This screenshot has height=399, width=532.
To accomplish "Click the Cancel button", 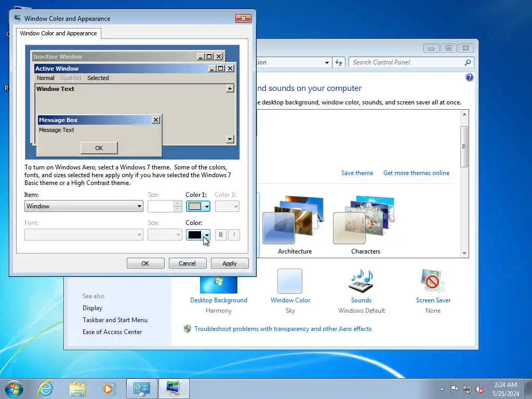I will [x=187, y=263].
